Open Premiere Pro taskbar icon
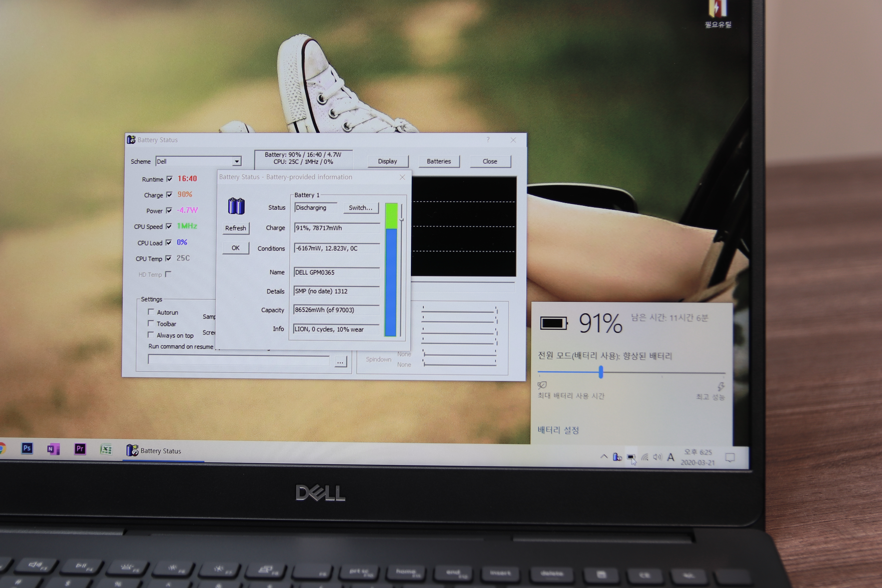Screen dimensions: 882x588 [x=80, y=449]
